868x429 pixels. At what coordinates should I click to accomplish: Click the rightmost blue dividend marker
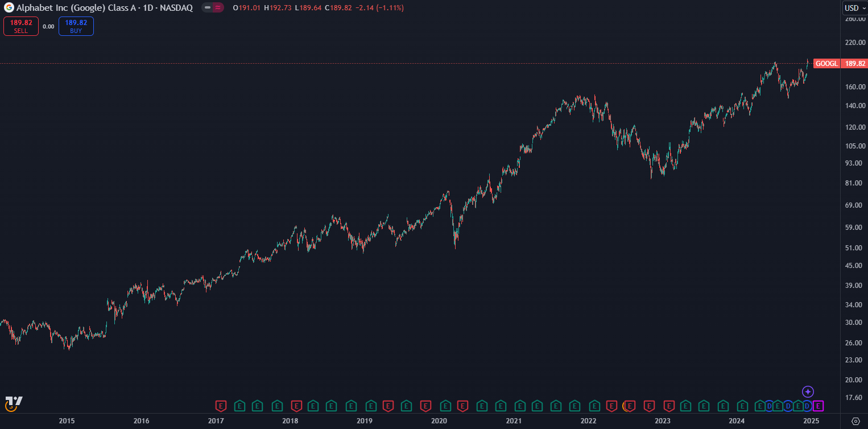tap(807, 406)
